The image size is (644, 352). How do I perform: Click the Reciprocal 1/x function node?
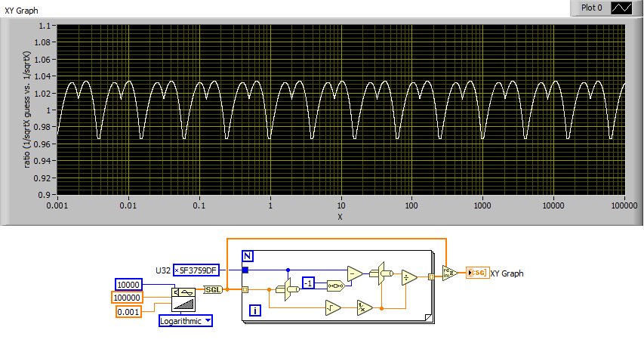click(365, 307)
